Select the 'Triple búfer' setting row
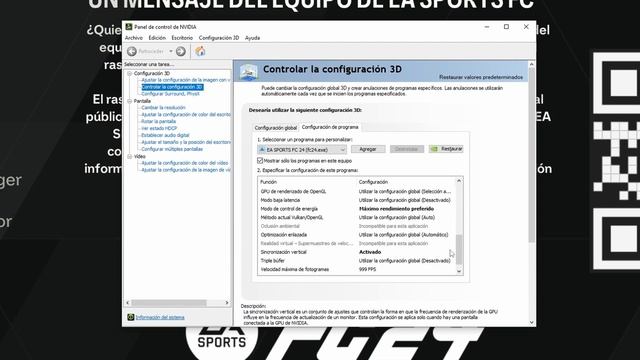 pos(357,260)
